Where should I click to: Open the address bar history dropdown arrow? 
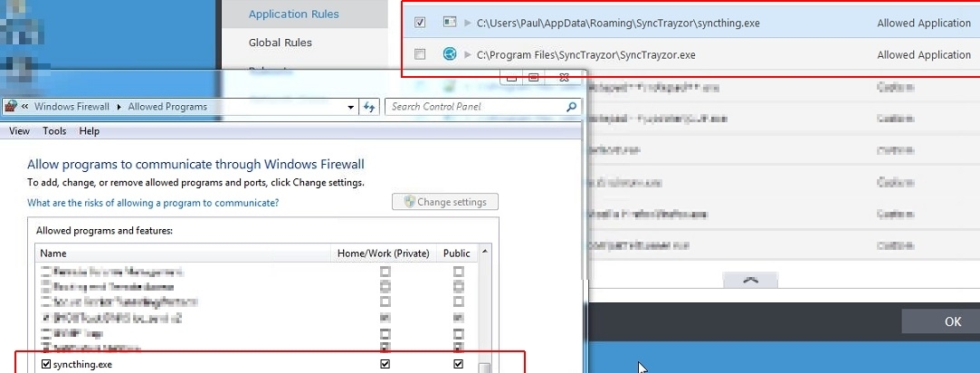tap(350, 107)
